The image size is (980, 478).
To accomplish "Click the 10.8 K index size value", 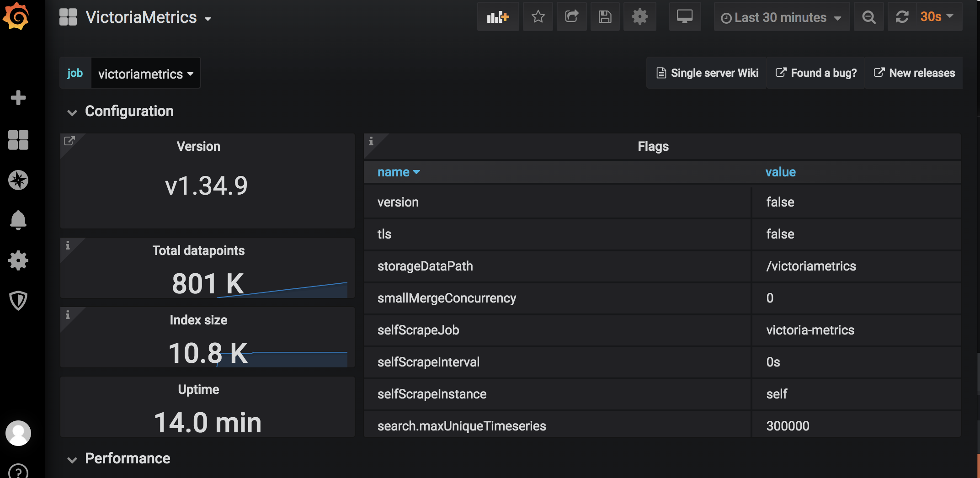I will click(x=208, y=353).
